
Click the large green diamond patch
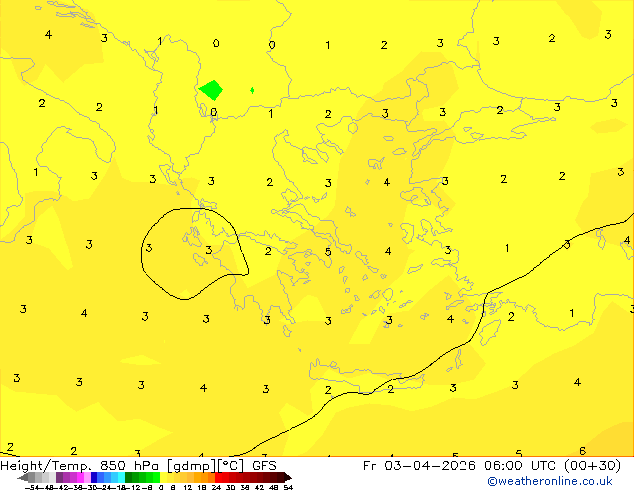click(x=211, y=90)
